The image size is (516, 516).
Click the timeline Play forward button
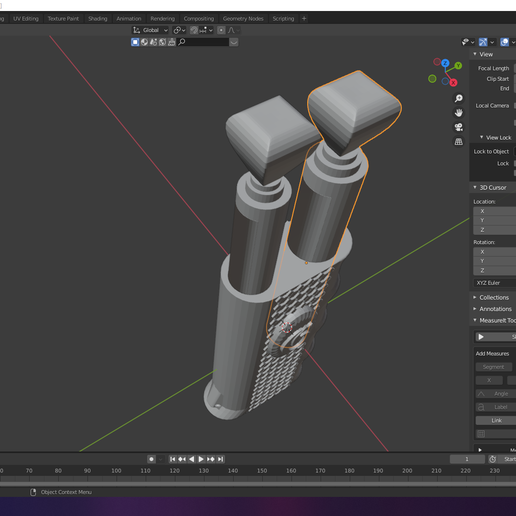pos(201,459)
